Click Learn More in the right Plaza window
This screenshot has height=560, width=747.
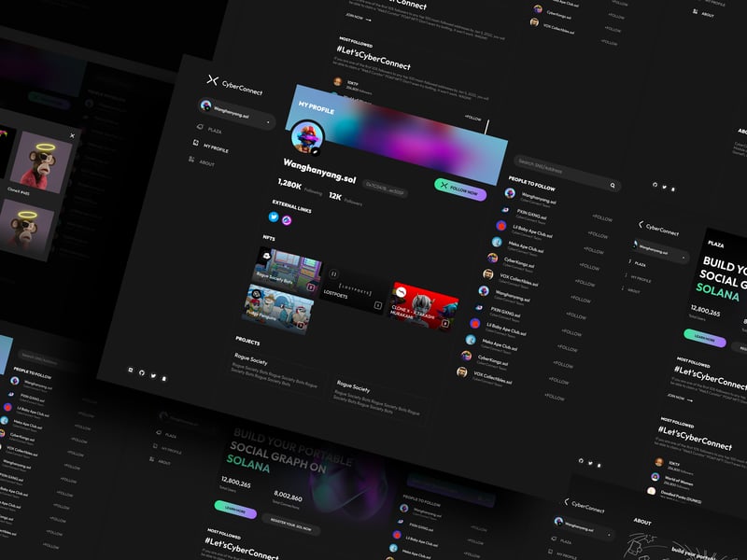click(705, 338)
